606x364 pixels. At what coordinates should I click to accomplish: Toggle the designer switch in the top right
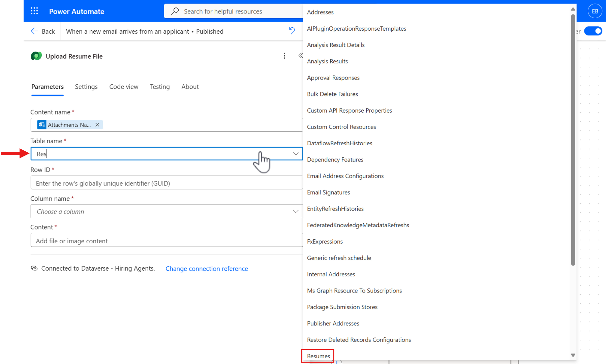[x=594, y=31]
